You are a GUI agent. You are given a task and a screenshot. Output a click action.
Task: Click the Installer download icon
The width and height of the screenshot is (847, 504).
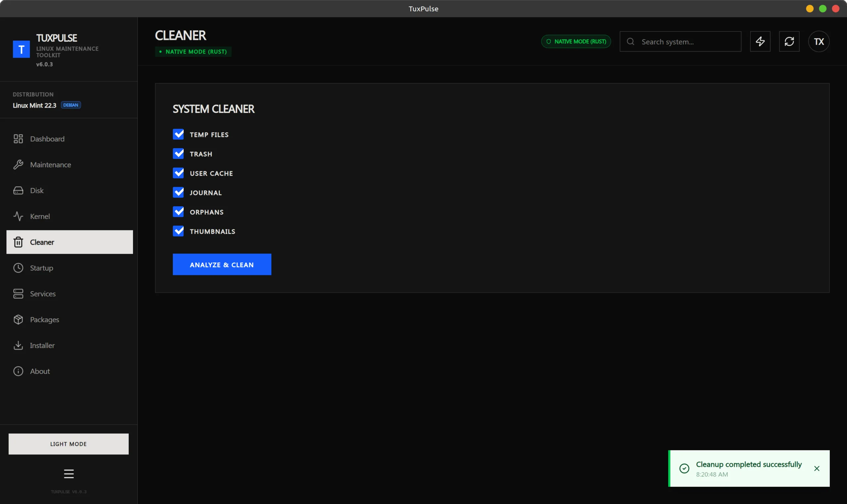coord(18,345)
